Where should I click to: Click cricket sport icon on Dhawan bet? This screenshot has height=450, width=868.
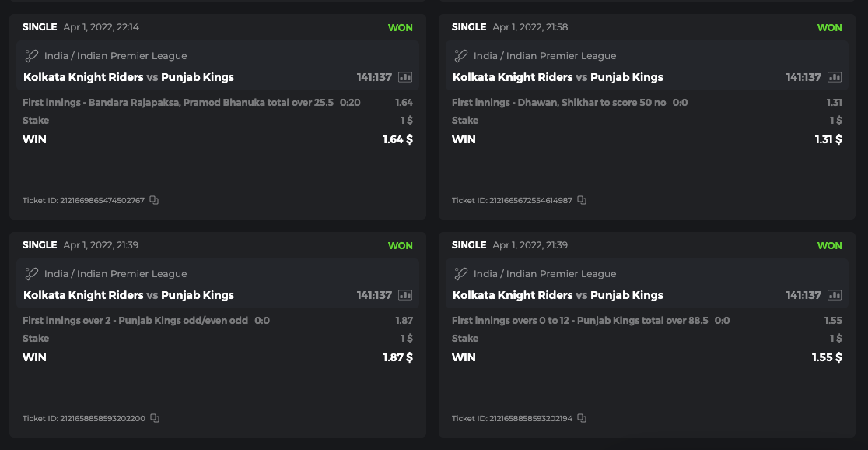click(460, 56)
